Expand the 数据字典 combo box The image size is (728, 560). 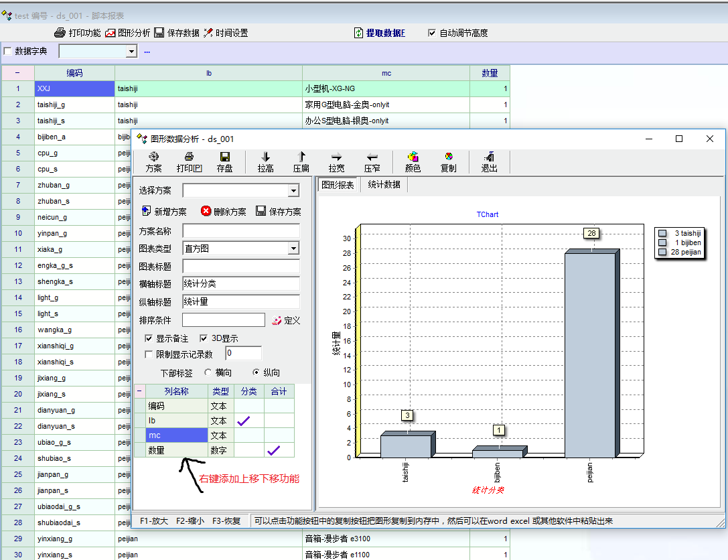coord(131,52)
